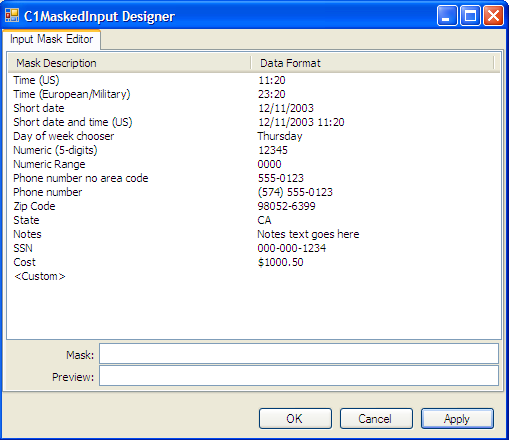Screen dimensions: 509x440
Task: Click the Cancel button
Action: tap(376, 419)
